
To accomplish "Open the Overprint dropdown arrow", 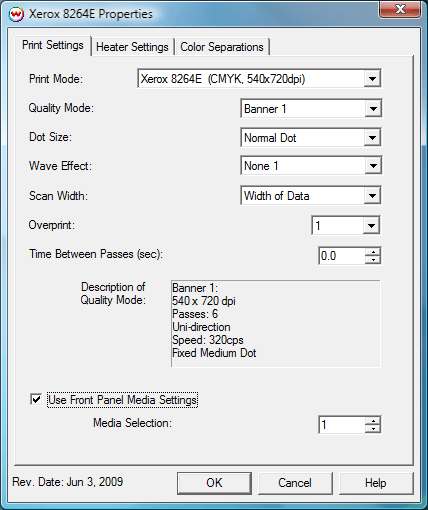I will click(371, 226).
